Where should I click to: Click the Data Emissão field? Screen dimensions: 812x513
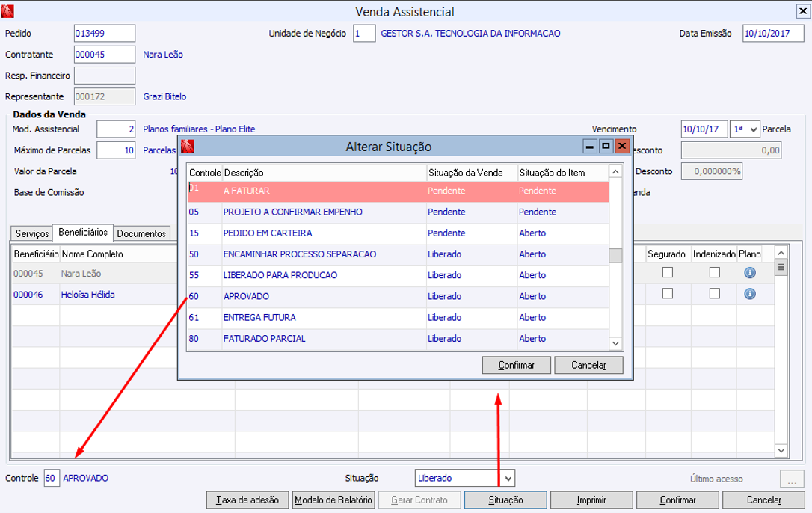[x=773, y=33]
